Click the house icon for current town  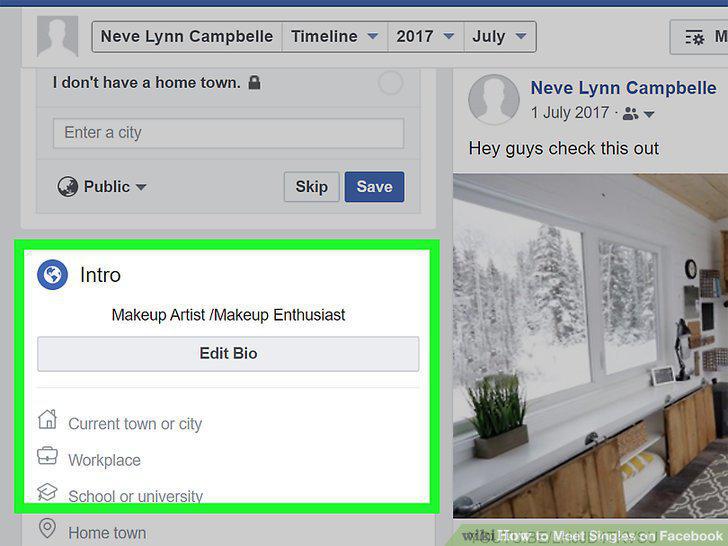tap(47, 419)
